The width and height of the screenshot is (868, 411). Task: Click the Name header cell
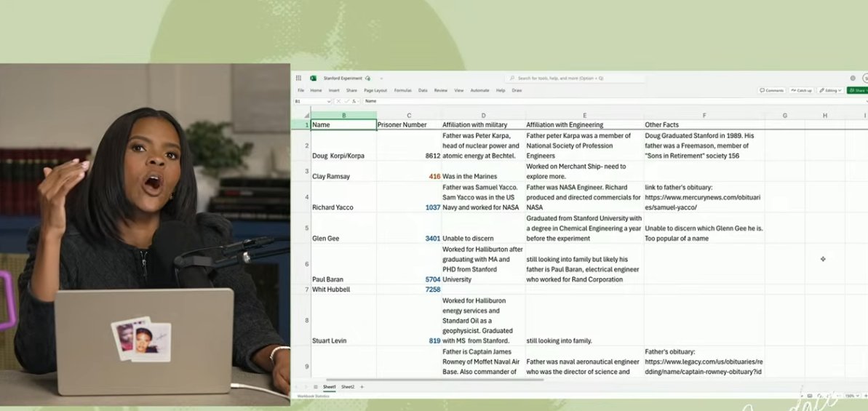tap(343, 124)
